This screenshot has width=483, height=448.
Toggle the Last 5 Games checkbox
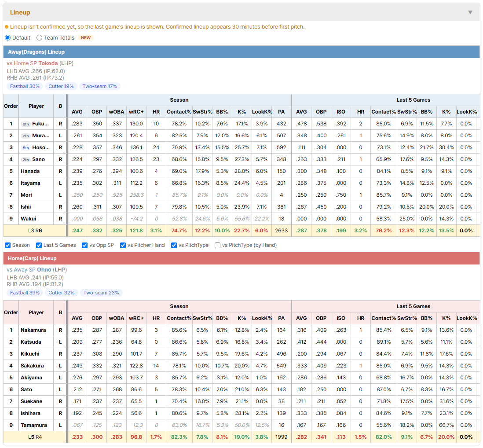(x=39, y=245)
